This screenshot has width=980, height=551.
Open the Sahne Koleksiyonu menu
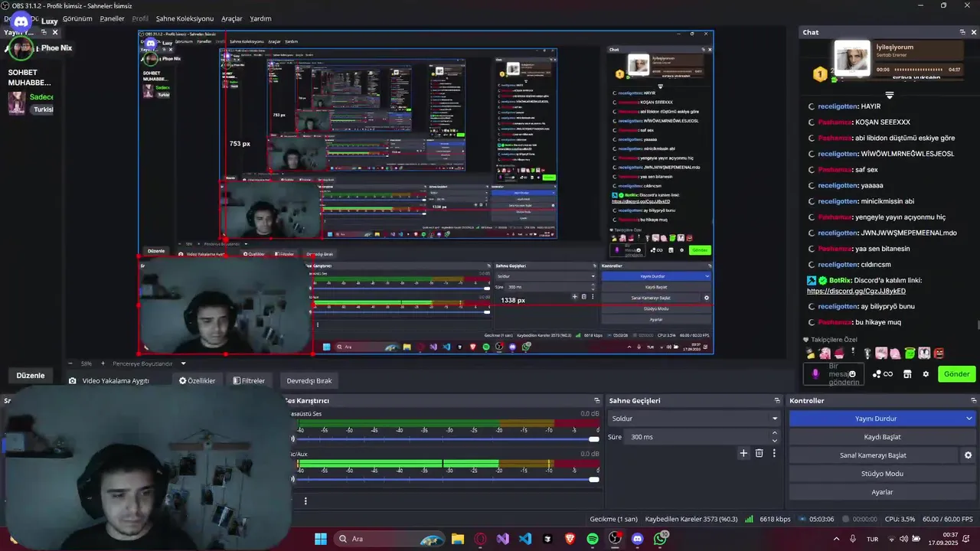pyautogui.click(x=185, y=18)
